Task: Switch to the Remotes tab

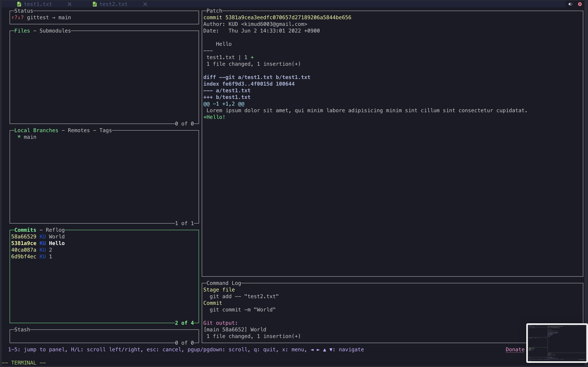Action: [79, 130]
